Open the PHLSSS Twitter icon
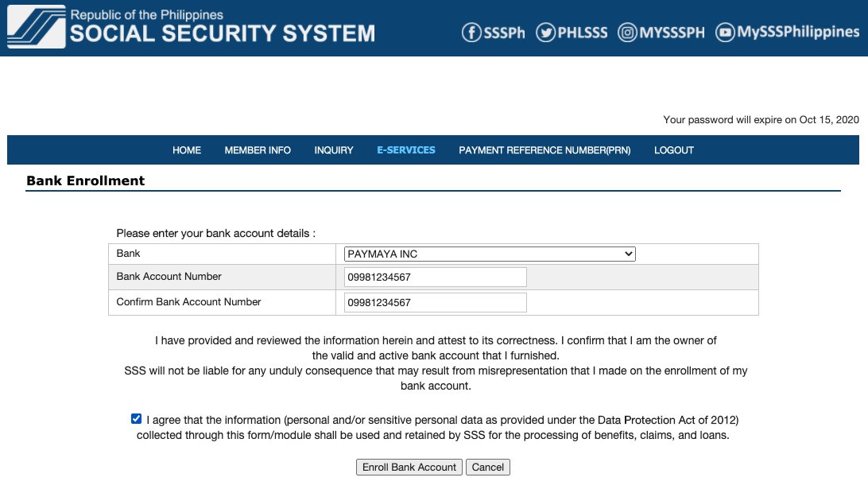 [x=545, y=33]
